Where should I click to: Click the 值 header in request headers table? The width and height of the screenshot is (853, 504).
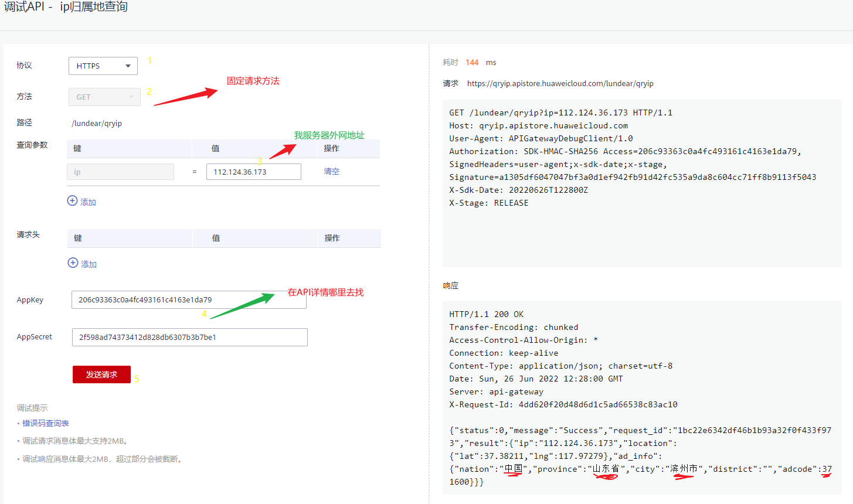tap(216, 238)
